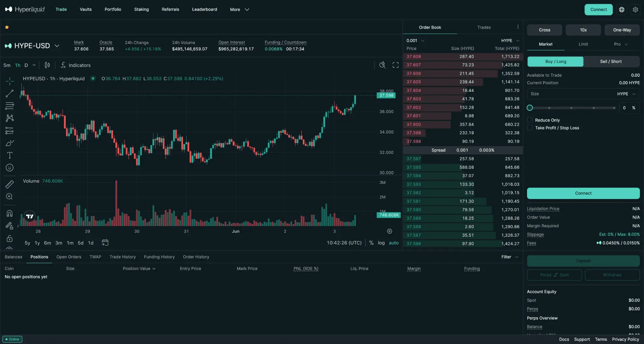Select the pattern drawing tool

click(10, 118)
